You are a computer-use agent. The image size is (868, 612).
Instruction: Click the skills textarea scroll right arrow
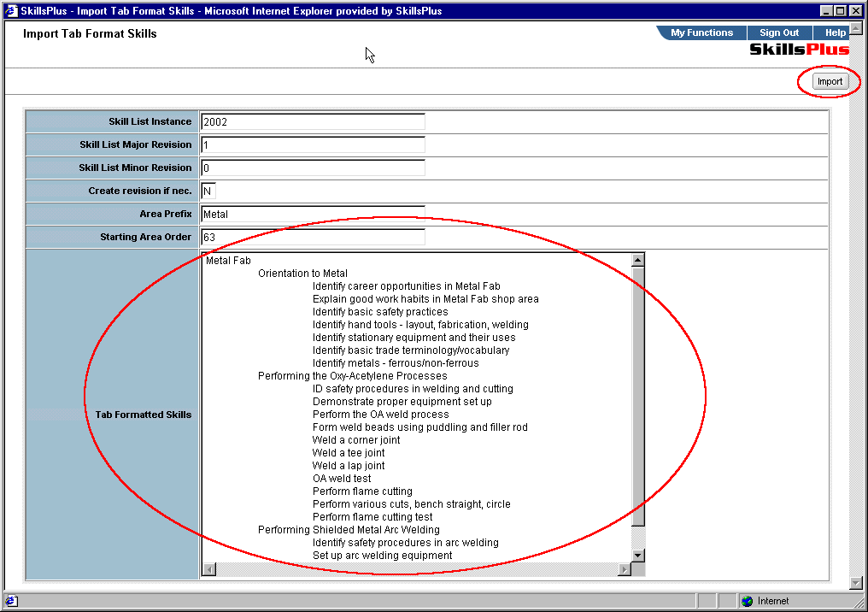click(625, 568)
